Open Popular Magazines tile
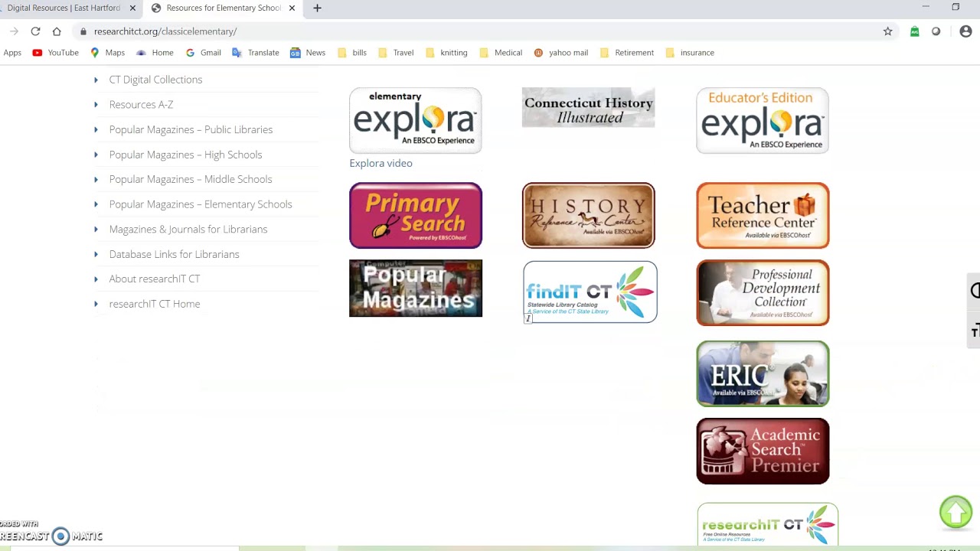The image size is (980, 551). pyautogui.click(x=416, y=289)
